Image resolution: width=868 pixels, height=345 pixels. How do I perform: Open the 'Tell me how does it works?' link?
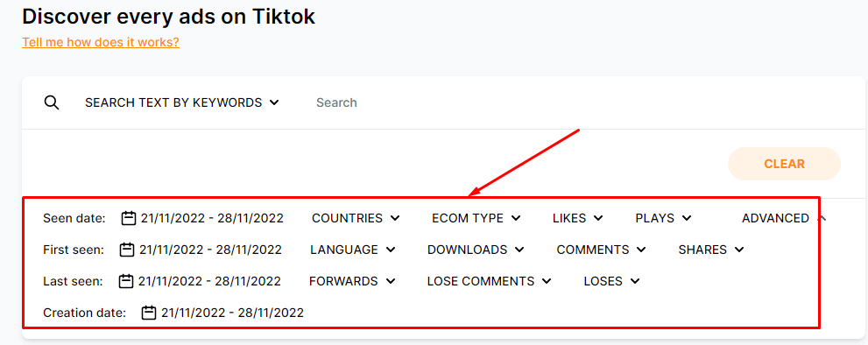101,42
